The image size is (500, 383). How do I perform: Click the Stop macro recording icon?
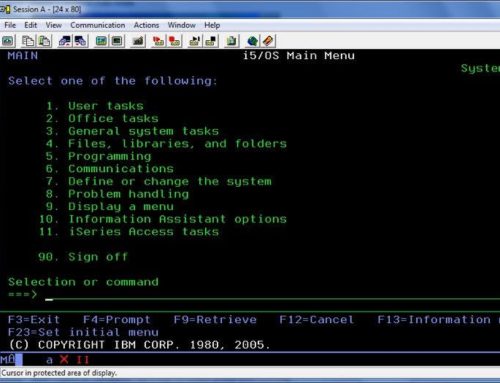175,41
